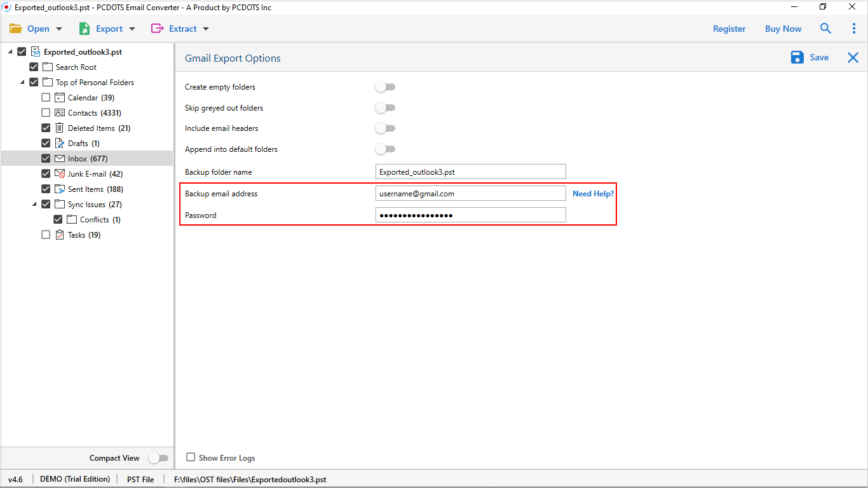Click the Drafts pencil icon
Screen dimensions: 868x488
[60, 144]
